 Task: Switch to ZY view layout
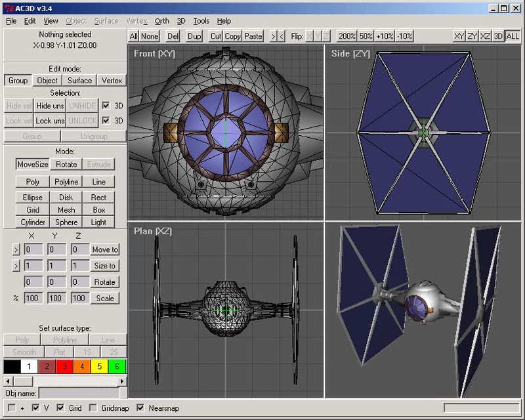472,36
